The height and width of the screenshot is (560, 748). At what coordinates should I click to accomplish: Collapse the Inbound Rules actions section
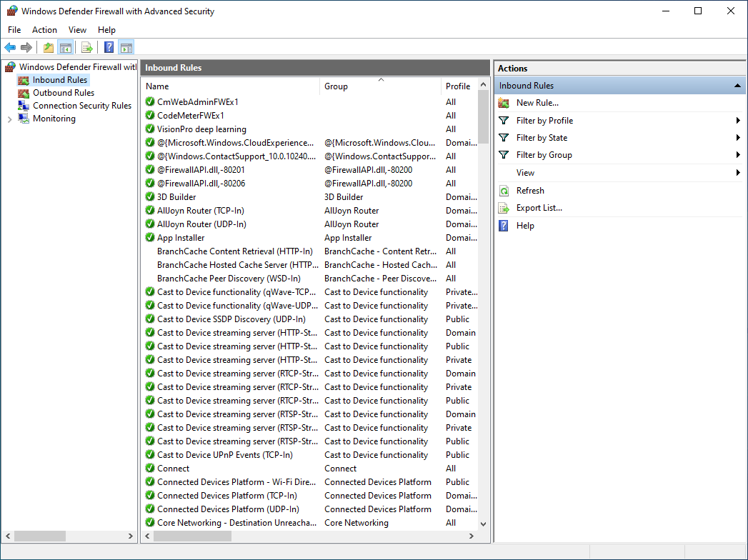(x=737, y=86)
